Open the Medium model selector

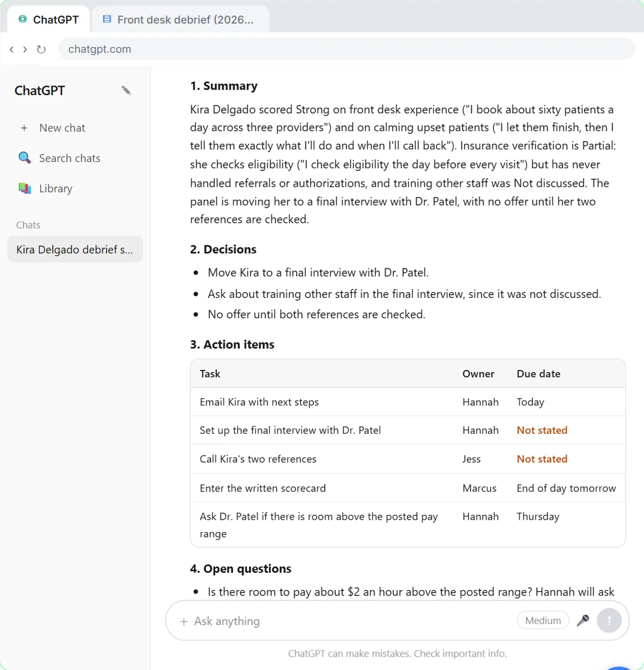(x=543, y=621)
